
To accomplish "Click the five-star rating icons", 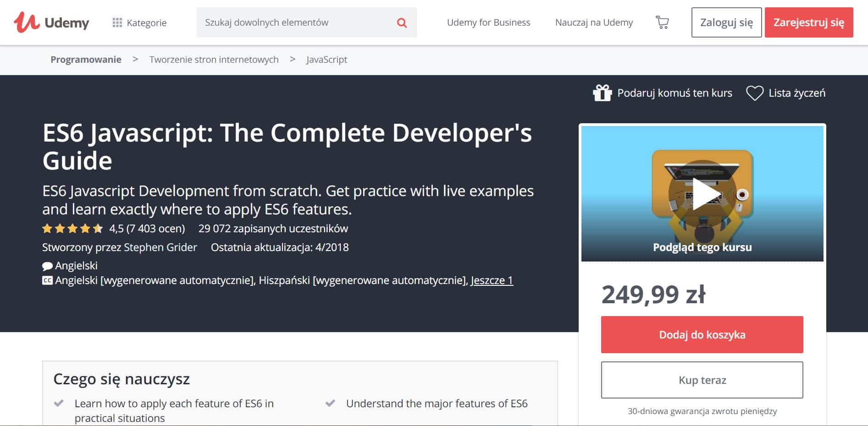I will point(72,229).
